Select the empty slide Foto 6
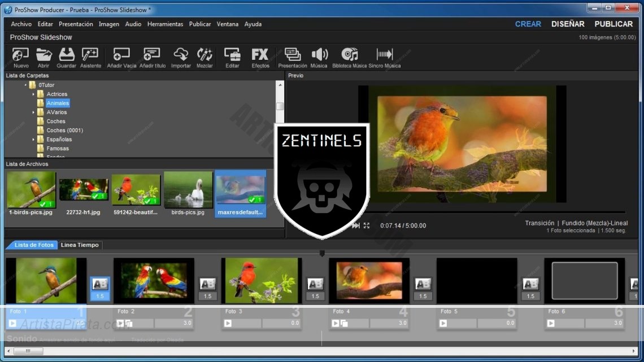 click(x=585, y=281)
